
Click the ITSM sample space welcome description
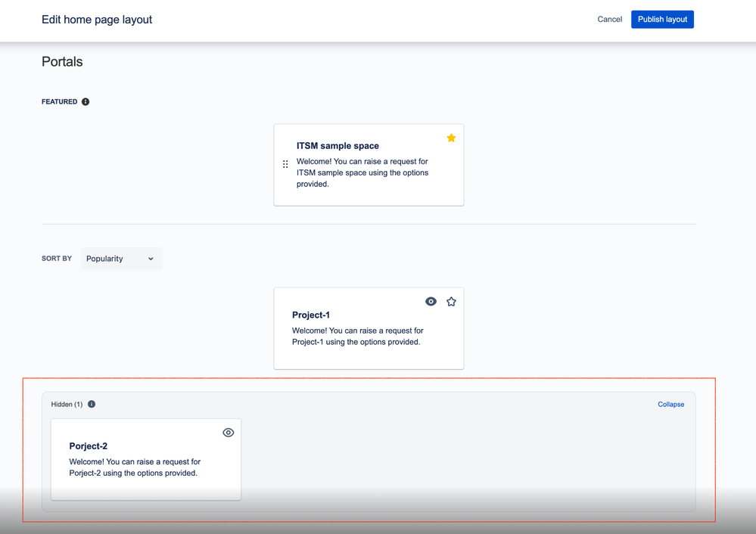point(362,172)
